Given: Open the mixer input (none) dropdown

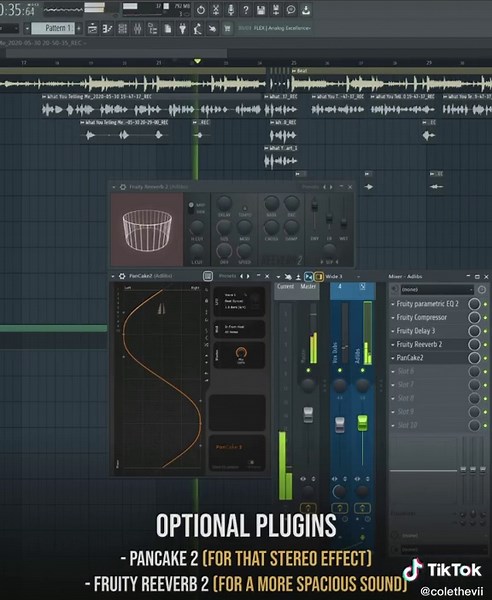Looking at the screenshot, I should click(437, 290).
